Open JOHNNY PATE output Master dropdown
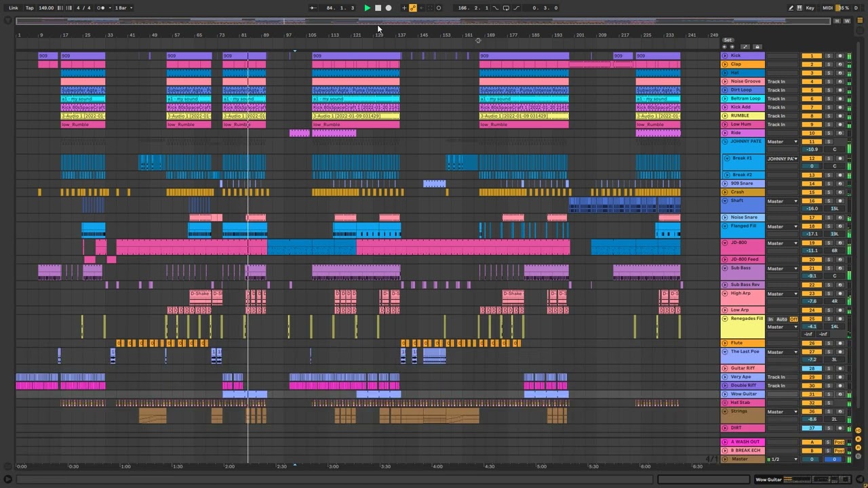 pos(783,142)
